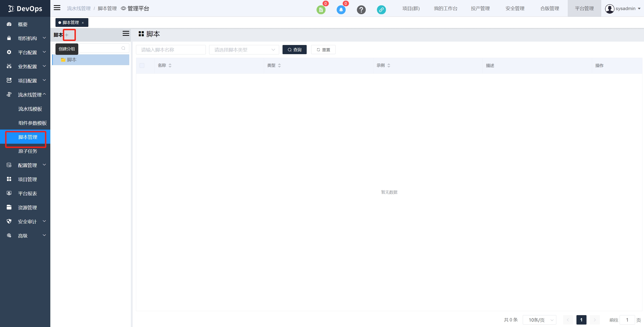
Task: Select the 脚本 folder in tree
Action: coord(72,60)
